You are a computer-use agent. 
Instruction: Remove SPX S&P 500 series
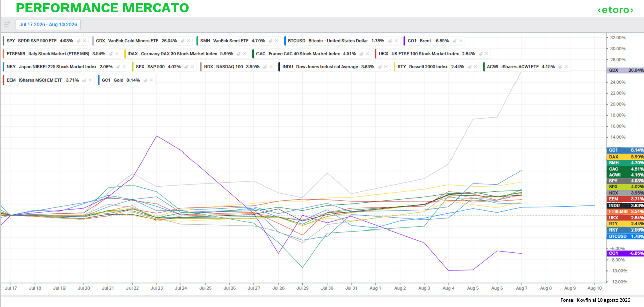click(192, 67)
